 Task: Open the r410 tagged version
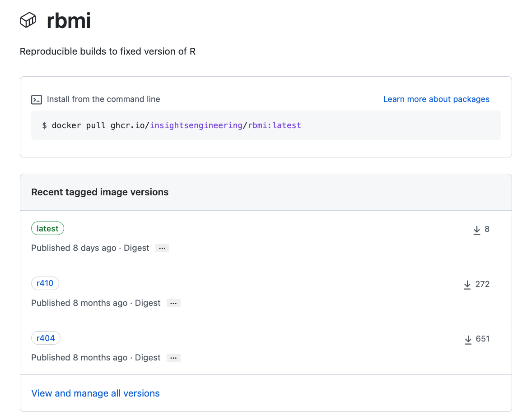pyautogui.click(x=45, y=283)
